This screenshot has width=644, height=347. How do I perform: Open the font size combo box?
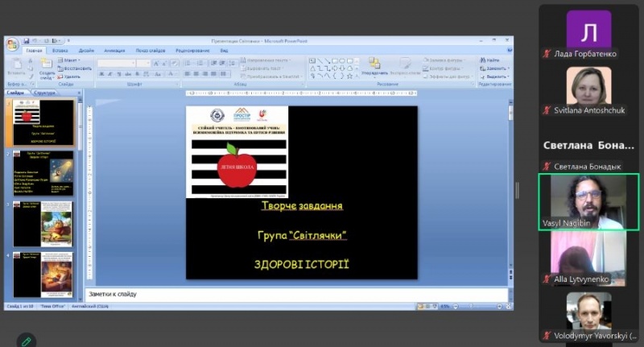143,63
